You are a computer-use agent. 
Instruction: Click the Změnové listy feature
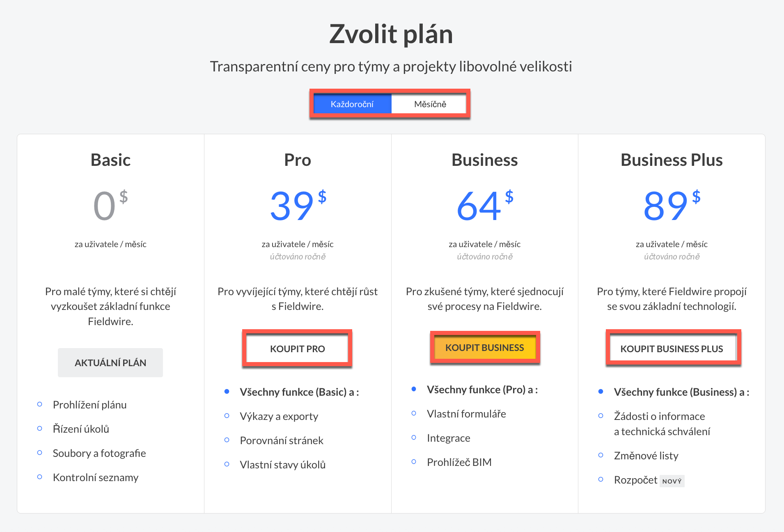click(x=646, y=456)
